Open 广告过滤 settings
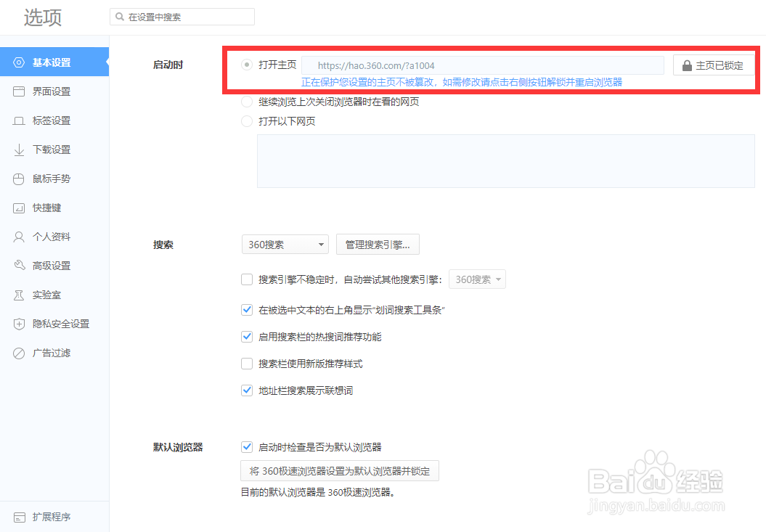The width and height of the screenshot is (766, 532). coord(54,353)
